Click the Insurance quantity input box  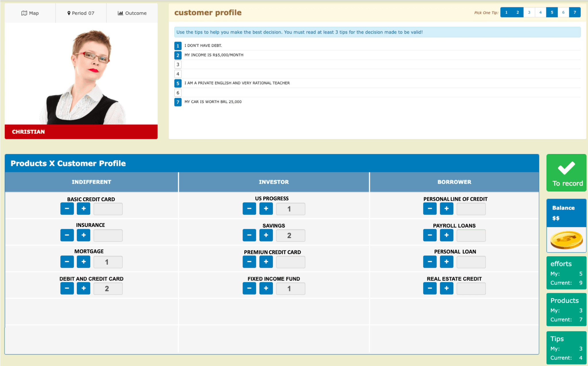[108, 235]
